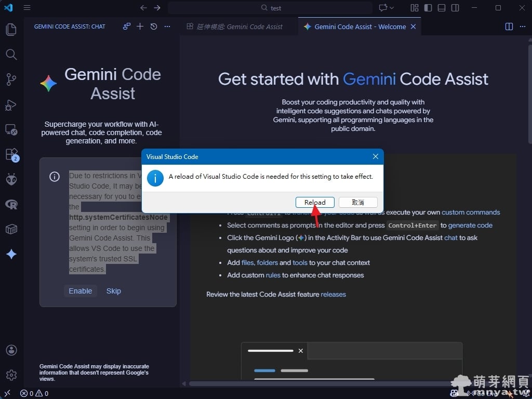Toggle the primary side bar layout icon
532x399 pixels.
pos(428,8)
